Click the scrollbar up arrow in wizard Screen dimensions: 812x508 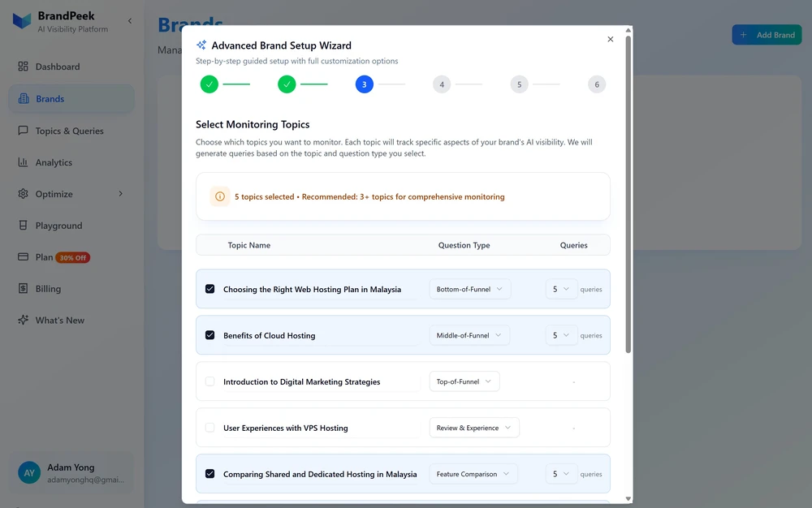pos(628,30)
